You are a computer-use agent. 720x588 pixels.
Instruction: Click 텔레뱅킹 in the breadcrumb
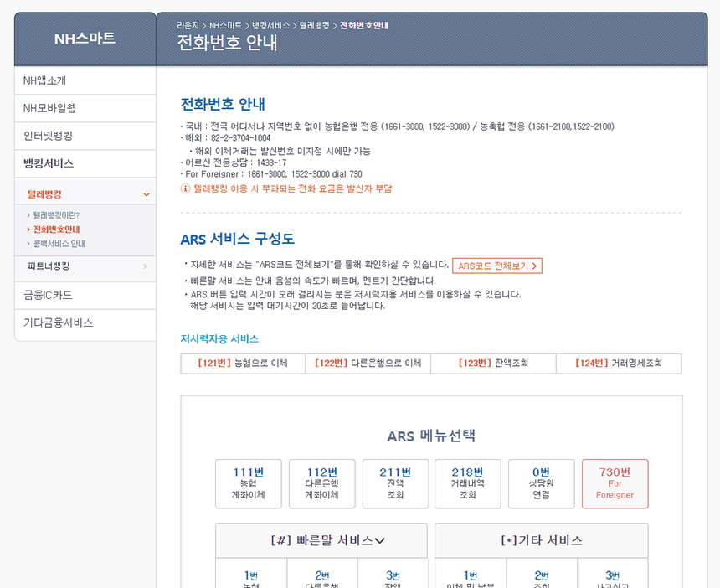click(315, 26)
